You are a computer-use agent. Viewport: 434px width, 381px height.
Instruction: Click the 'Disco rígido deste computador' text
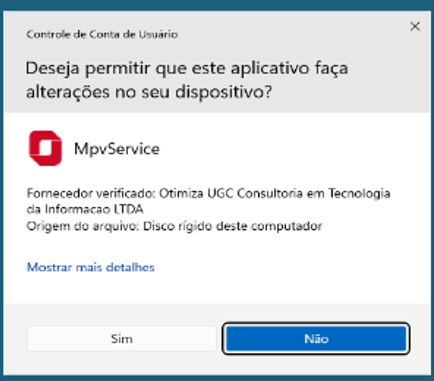(233, 226)
